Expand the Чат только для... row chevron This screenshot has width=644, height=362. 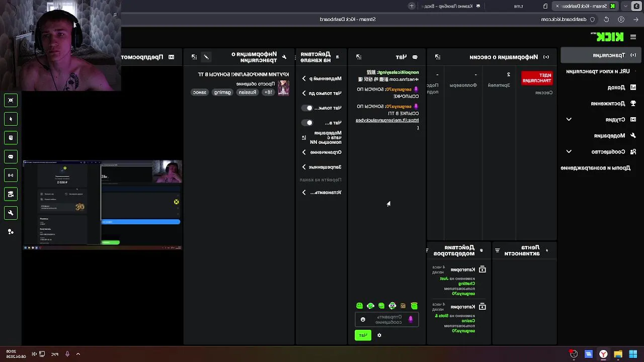pyautogui.click(x=304, y=93)
